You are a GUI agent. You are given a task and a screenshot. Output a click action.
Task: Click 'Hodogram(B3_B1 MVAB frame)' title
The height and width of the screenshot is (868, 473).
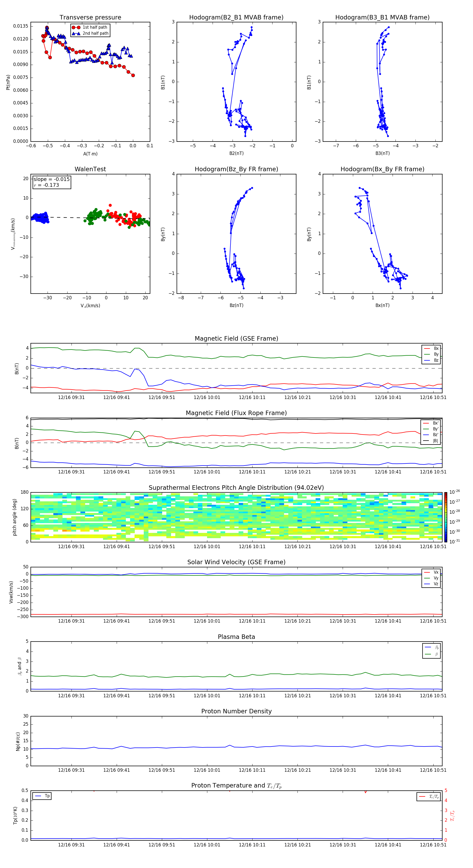pyautogui.click(x=382, y=18)
